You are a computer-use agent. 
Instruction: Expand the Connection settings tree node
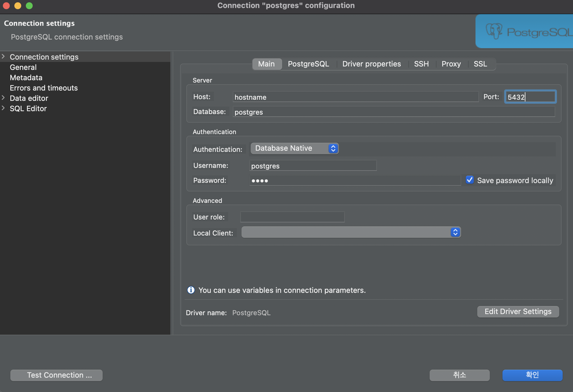(x=3, y=57)
